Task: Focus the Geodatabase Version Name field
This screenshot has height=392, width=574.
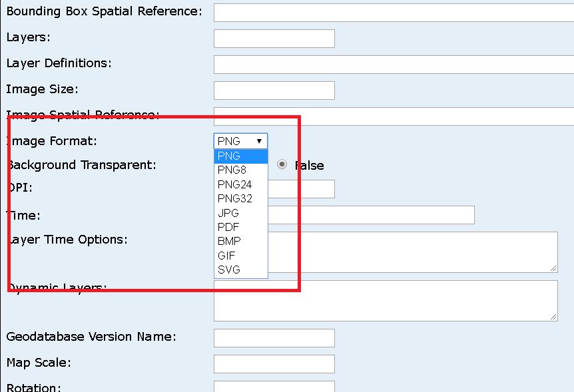Action: (x=274, y=338)
